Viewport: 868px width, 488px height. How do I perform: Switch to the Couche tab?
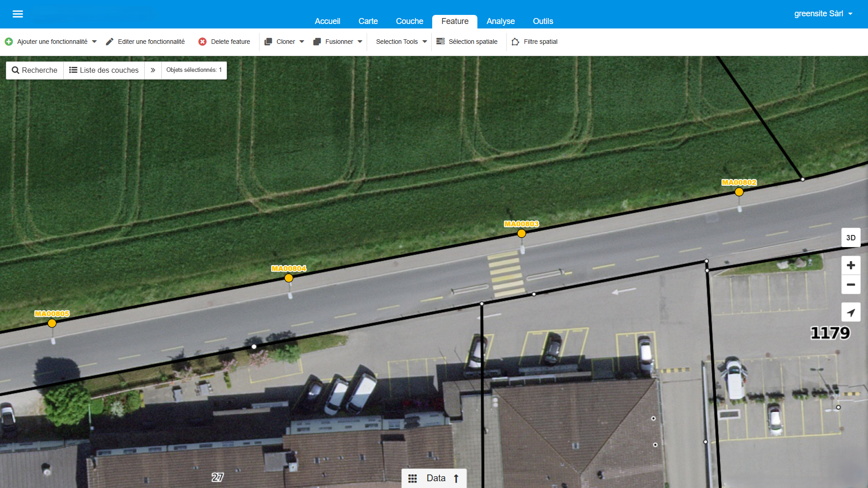coord(409,21)
